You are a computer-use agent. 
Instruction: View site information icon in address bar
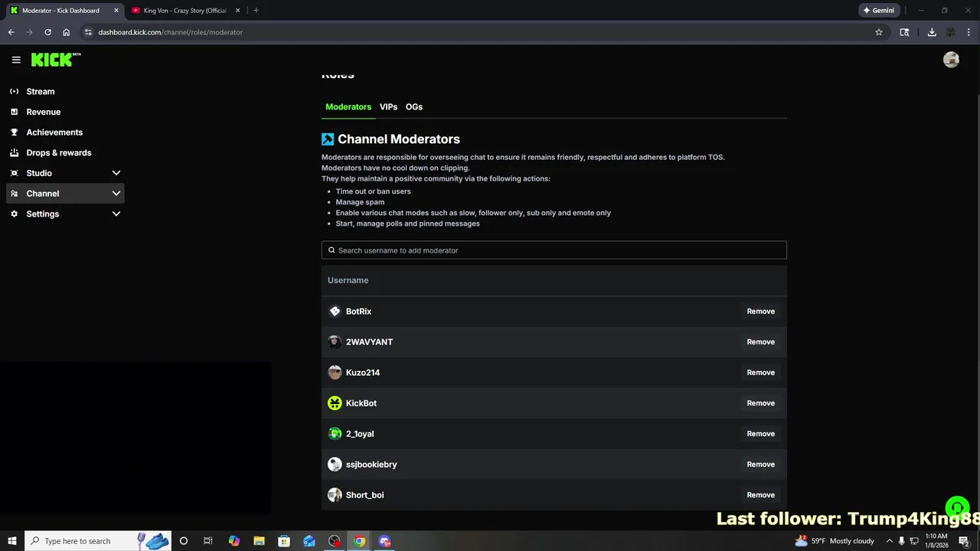click(x=88, y=32)
